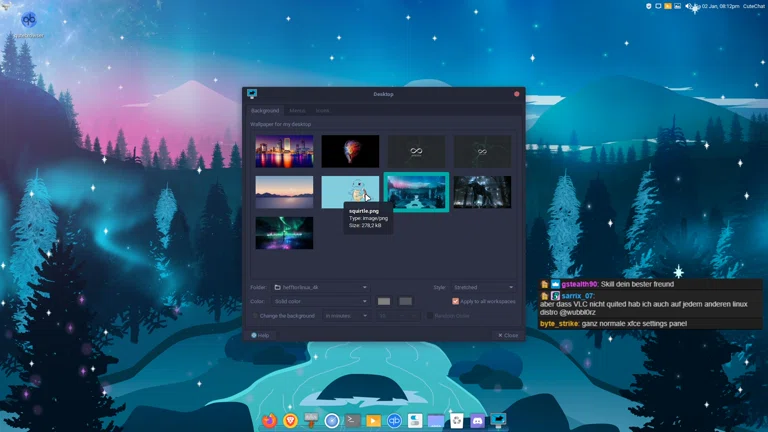Open Firefox from the dock
Viewport: 768px width, 432px height.
270,421
